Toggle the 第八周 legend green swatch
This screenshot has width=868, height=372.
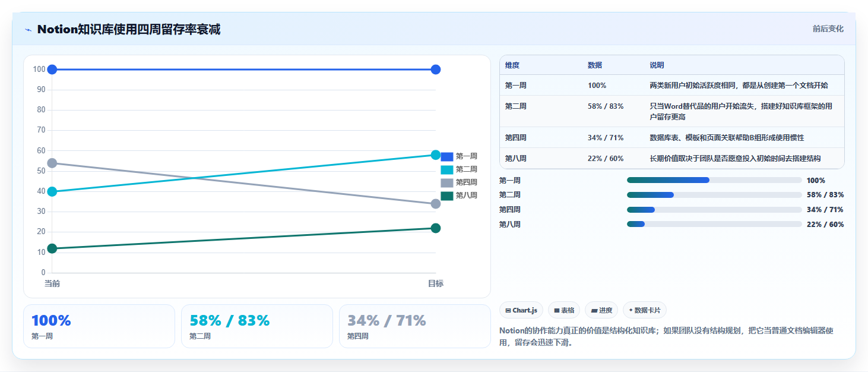point(446,196)
